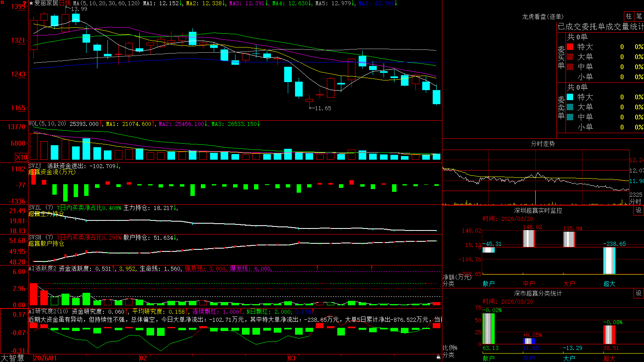Viewport: 644px width, 362px height.
Task: Open the MA(5,10,20,30,60,120) indicator parameters
Action: (x=107, y=3)
